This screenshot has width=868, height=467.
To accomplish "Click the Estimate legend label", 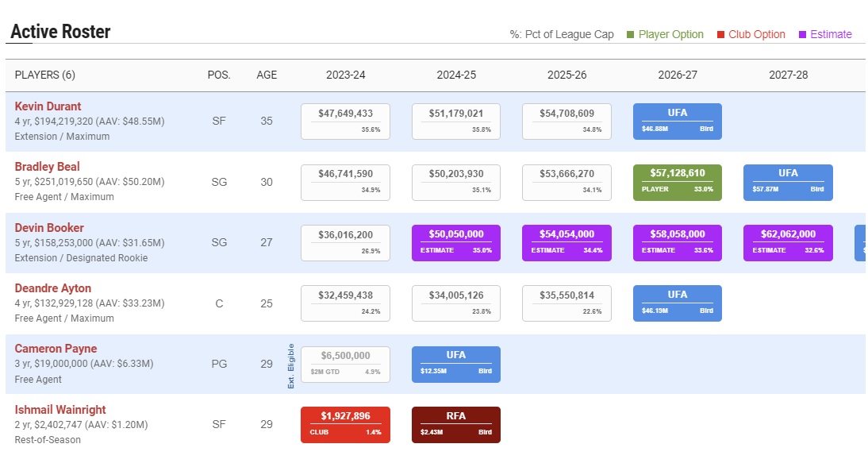I will pyautogui.click(x=831, y=34).
